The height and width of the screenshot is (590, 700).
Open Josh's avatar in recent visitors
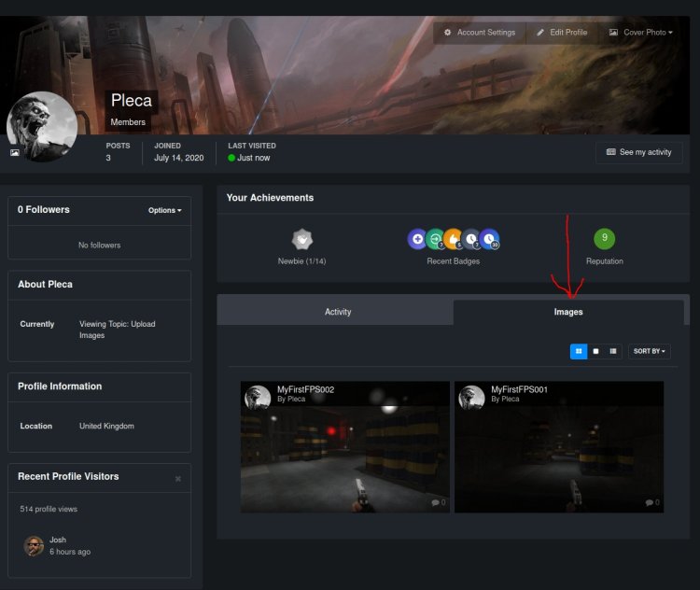pyautogui.click(x=34, y=546)
